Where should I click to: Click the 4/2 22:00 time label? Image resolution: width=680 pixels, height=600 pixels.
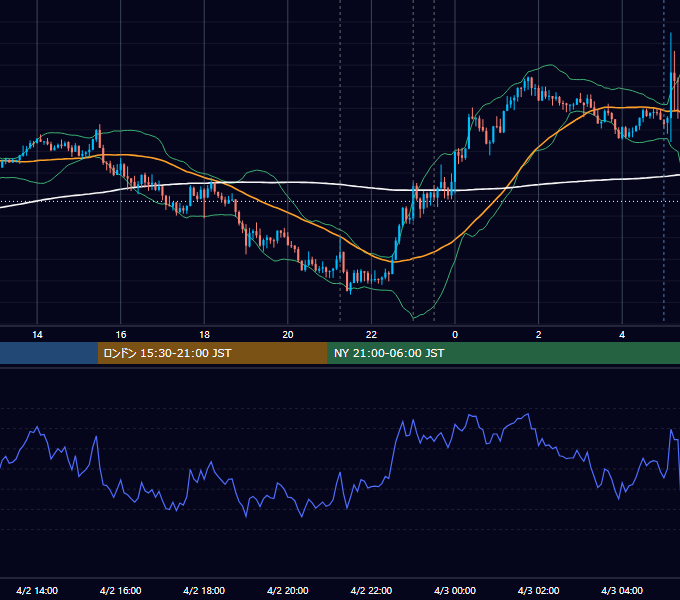tap(371, 590)
